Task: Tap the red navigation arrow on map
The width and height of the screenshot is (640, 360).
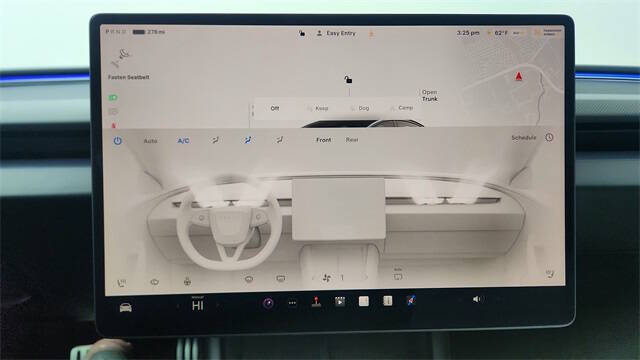Action: pos(518,76)
